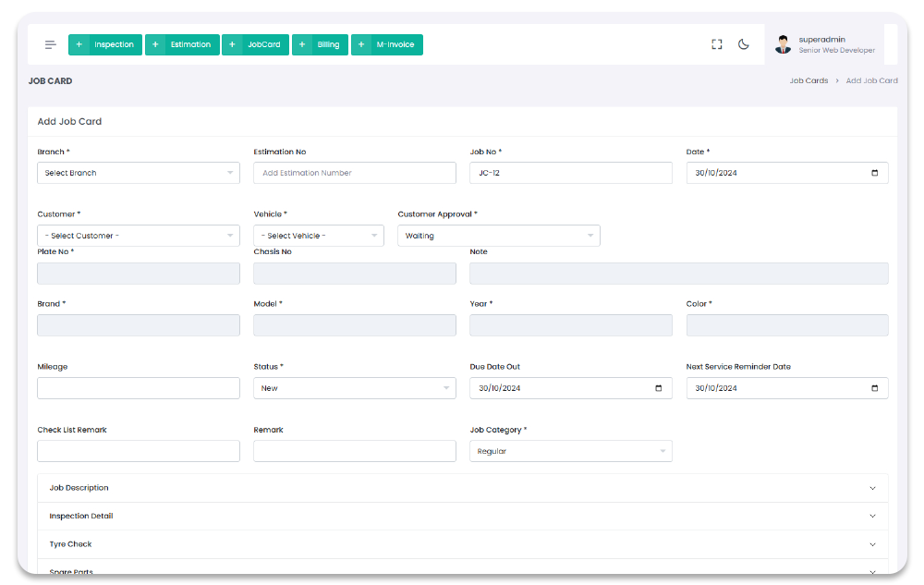Open calendar for Next Service Reminder Date

click(874, 388)
